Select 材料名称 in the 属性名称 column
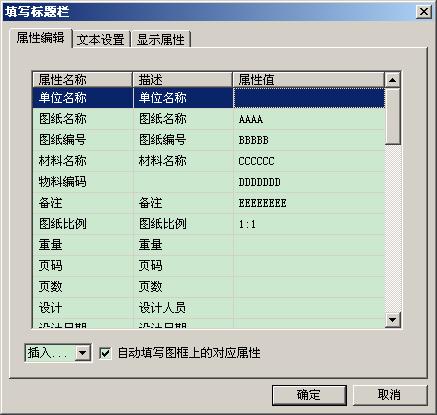The height and width of the screenshot is (415, 437). tap(83, 161)
